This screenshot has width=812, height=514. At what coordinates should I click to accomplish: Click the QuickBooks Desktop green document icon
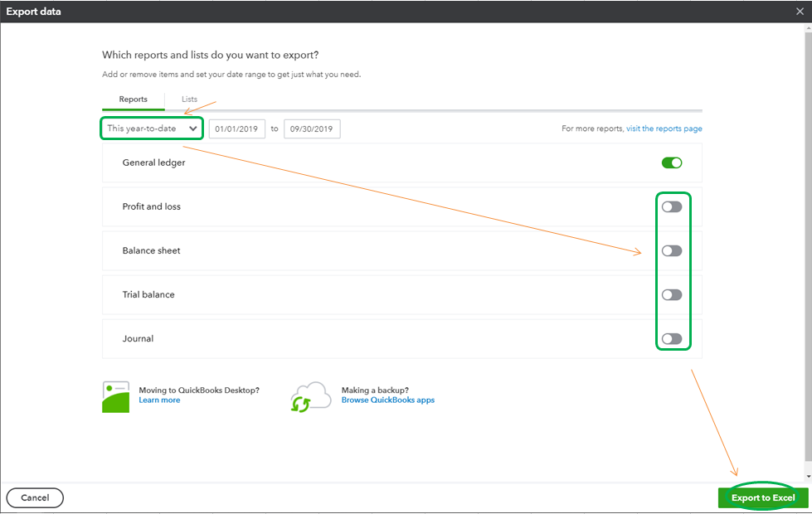(x=116, y=397)
